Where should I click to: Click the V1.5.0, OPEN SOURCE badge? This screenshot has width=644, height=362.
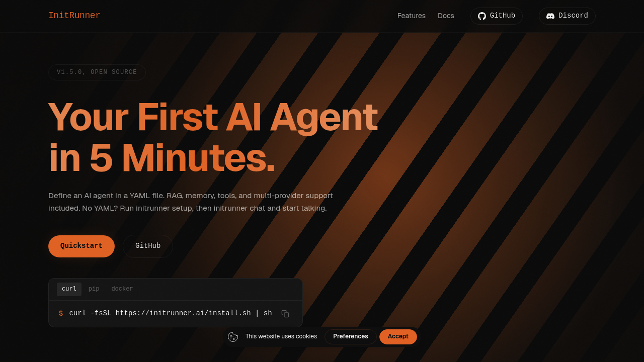click(x=97, y=72)
